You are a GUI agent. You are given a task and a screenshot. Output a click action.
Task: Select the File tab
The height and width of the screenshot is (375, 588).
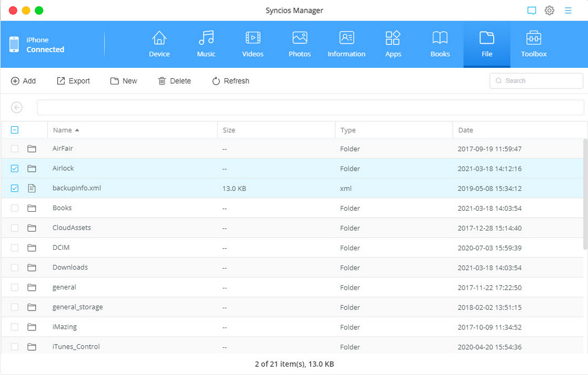487,44
